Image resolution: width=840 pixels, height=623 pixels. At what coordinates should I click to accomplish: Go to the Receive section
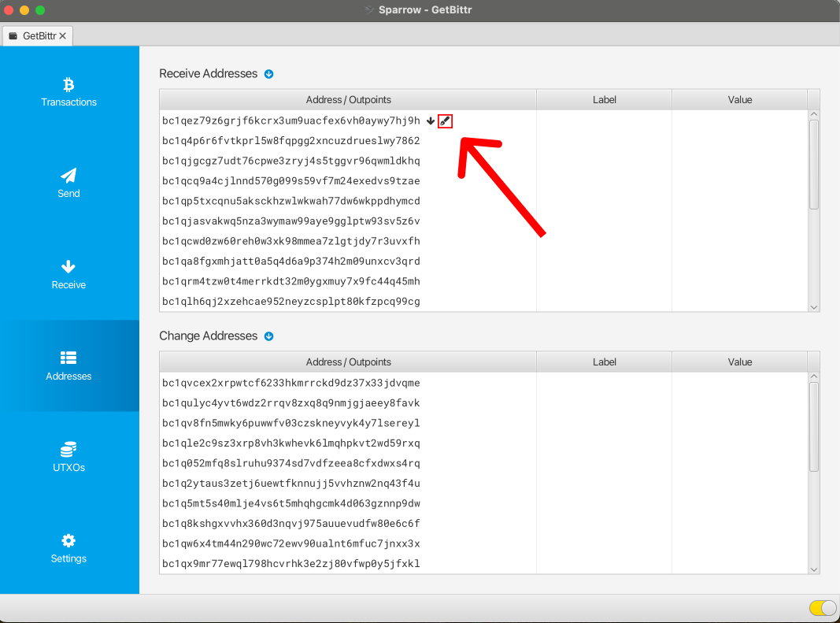coord(69,274)
